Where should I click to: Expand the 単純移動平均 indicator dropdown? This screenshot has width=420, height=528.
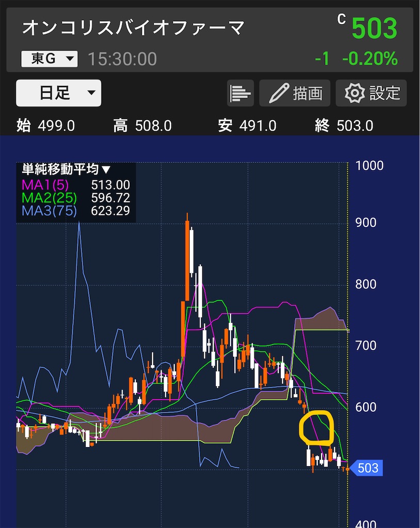pos(66,169)
